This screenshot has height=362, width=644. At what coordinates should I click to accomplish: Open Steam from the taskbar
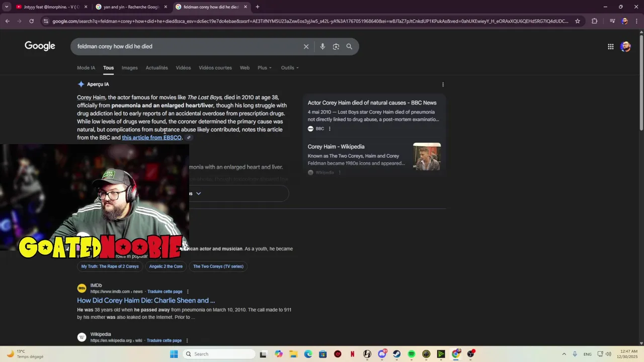click(x=396, y=354)
